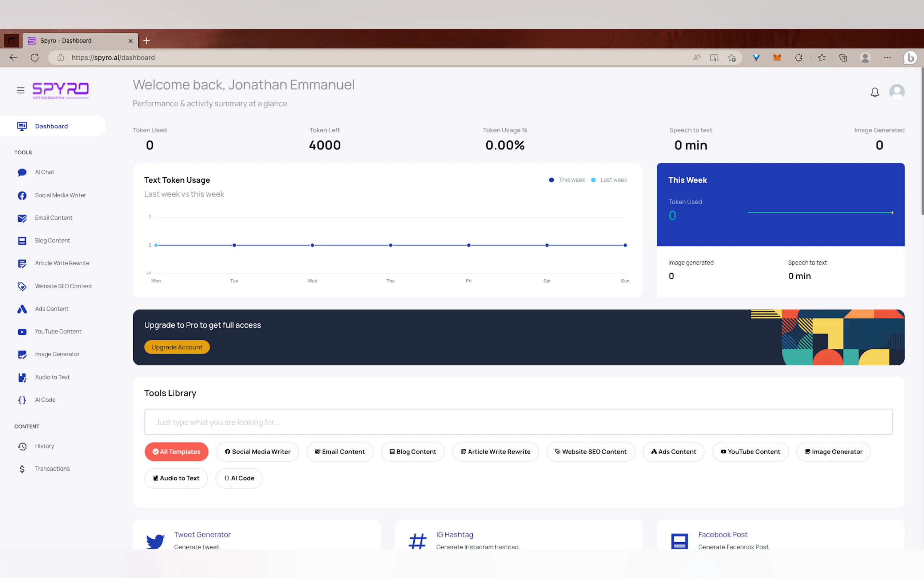This screenshot has width=924, height=578.
Task: Click the page vertical scrollbar
Action: (x=922, y=142)
